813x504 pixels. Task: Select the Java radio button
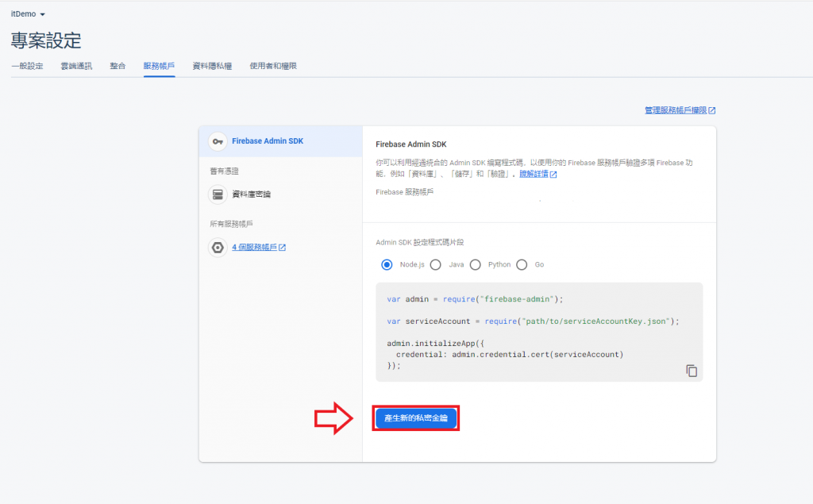[436, 264]
